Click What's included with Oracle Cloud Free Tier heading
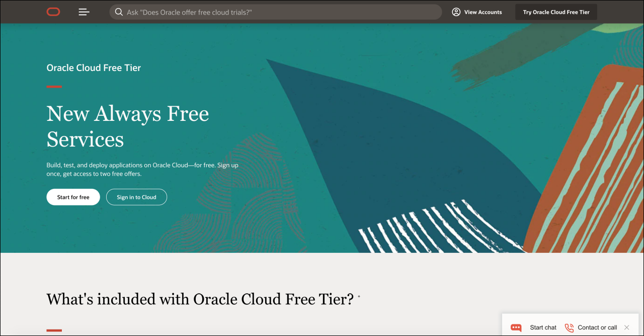 (x=200, y=299)
